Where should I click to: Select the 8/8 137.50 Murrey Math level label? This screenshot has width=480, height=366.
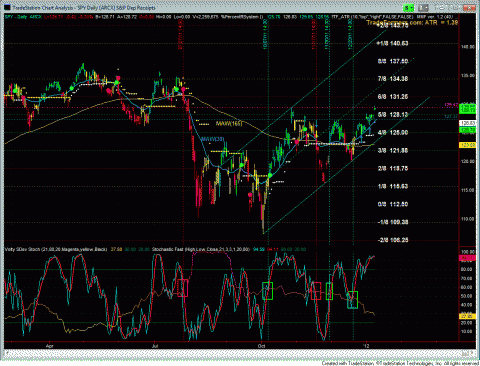tap(393, 61)
